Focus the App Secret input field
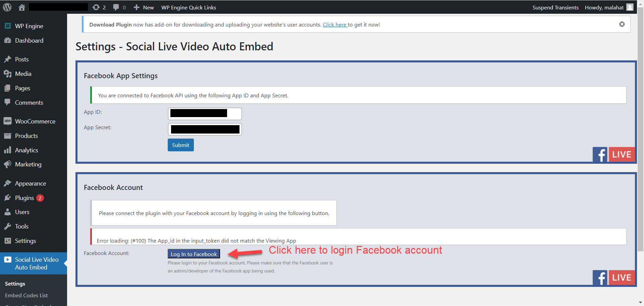This screenshot has width=644, height=306. pos(205,129)
